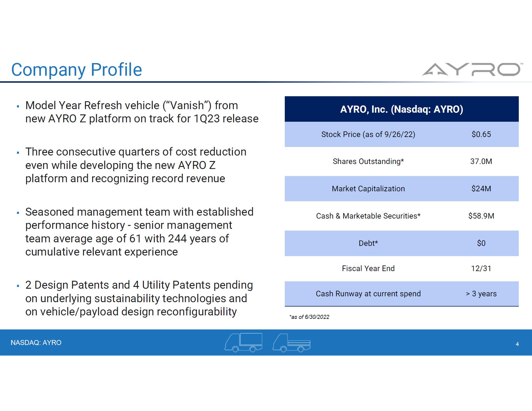Select the 37.0M shares value
Viewport: 532px width, 411px height.
pyautogui.click(x=481, y=161)
